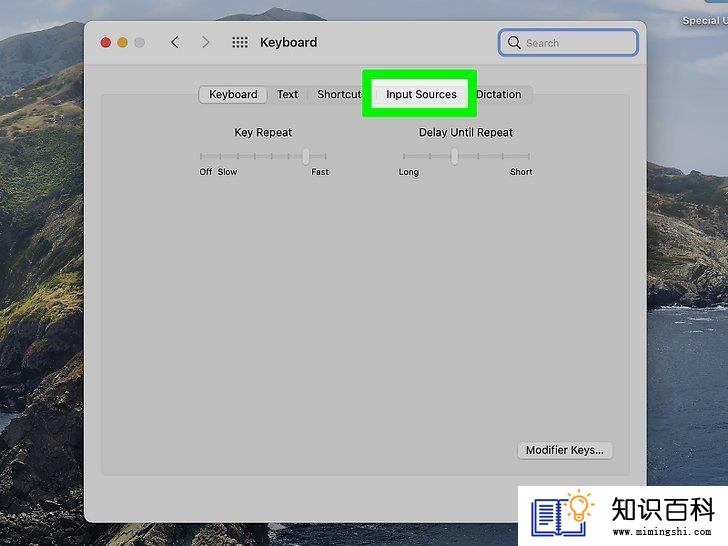Click the Delay Until Repeat slider knob
This screenshot has width=728, height=546.
pos(455,156)
